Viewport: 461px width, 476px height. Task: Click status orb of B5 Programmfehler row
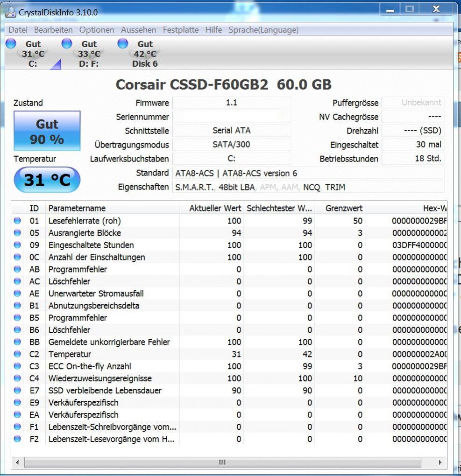tap(17, 317)
